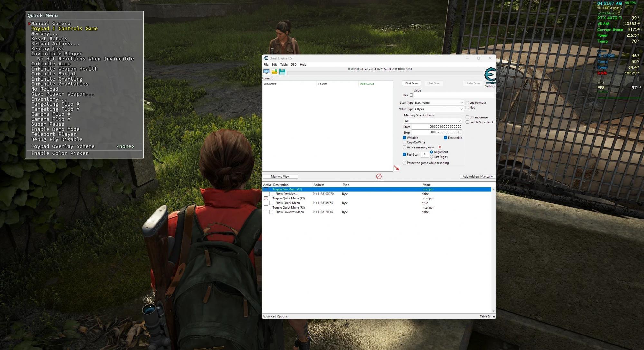Expand the Value Type 4 Bytes dropdown
644x350 pixels.
pyautogui.click(x=439, y=109)
